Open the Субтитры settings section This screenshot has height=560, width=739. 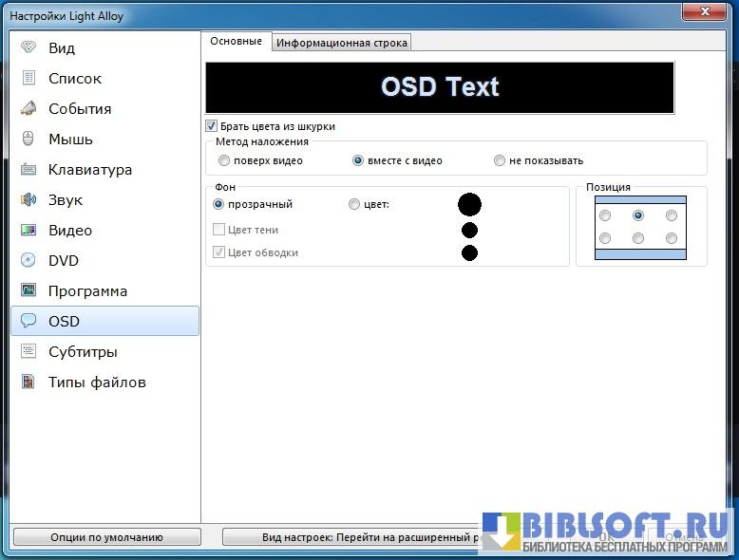click(x=83, y=351)
